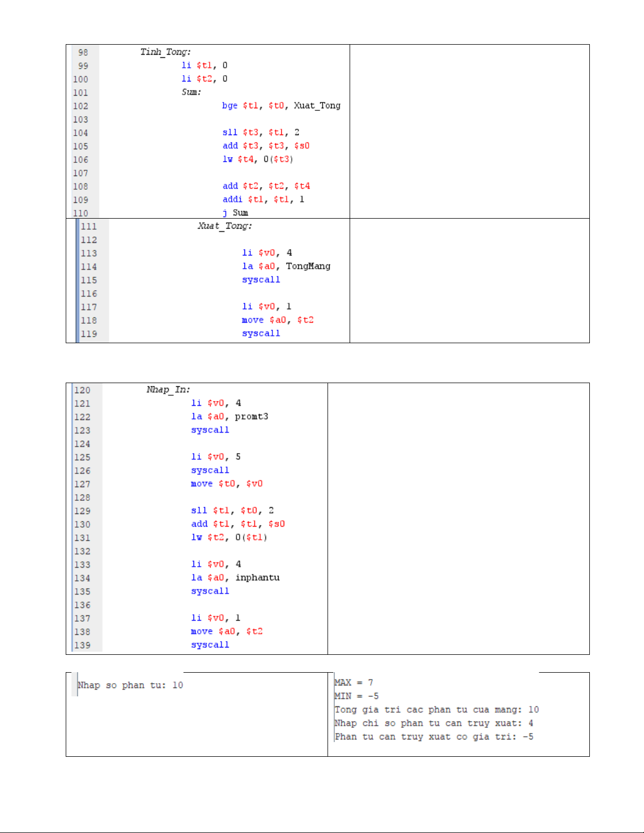This screenshot has height=833, width=644.
Task: Click the 'move $t0, $v0' instruction
Action: (x=227, y=484)
